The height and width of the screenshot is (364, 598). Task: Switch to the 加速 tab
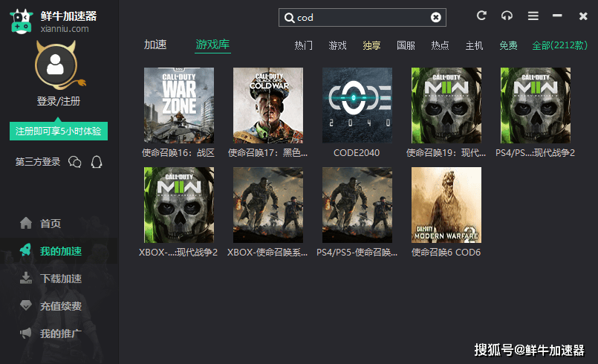pyautogui.click(x=155, y=45)
